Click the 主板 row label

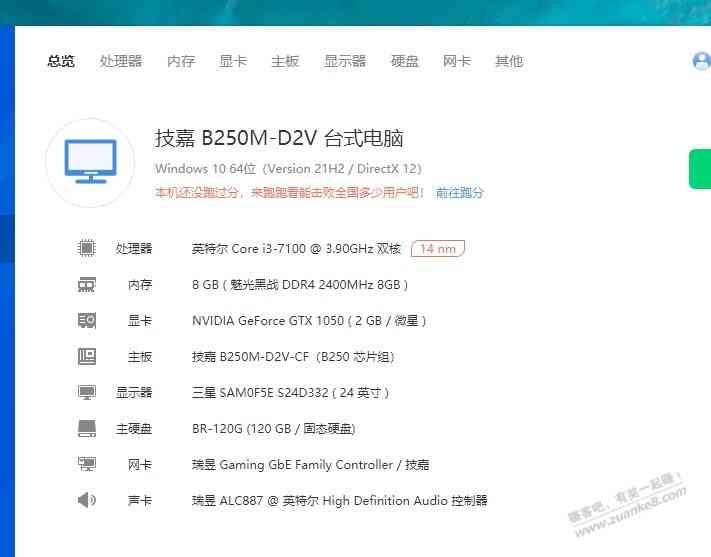point(140,357)
